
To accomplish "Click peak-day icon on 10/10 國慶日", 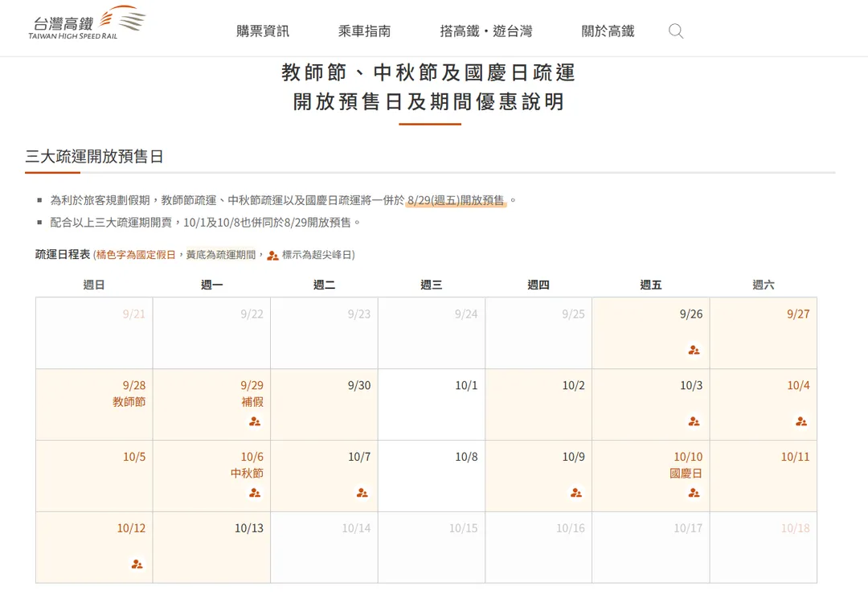I will click(694, 493).
